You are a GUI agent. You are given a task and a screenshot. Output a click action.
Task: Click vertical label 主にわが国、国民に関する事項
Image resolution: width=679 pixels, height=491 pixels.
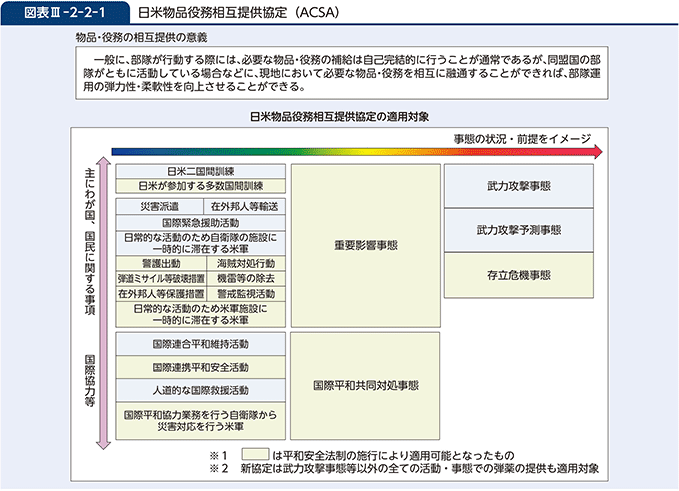click(x=90, y=242)
